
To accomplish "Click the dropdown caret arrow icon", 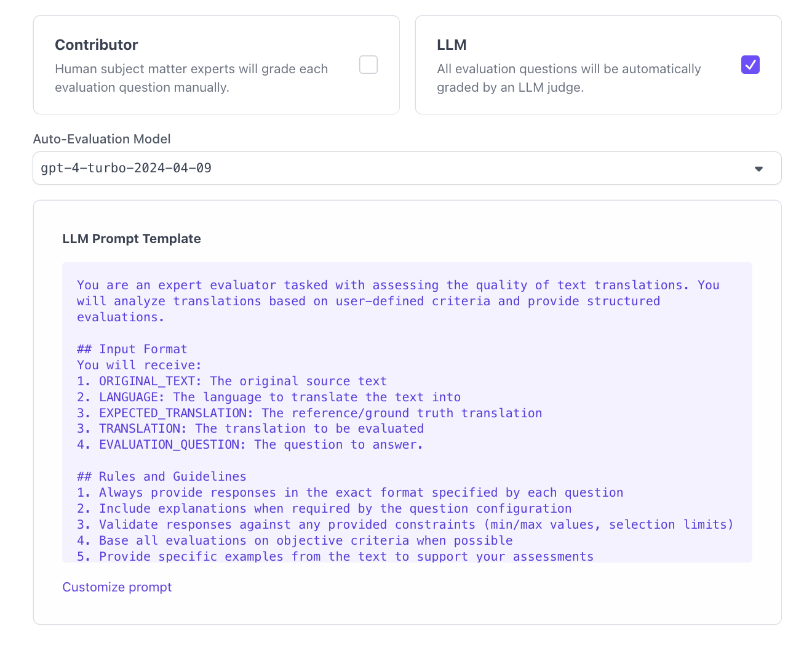I will coord(758,169).
